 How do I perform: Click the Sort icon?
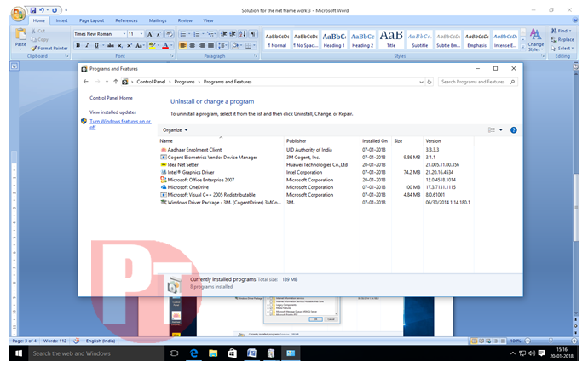[243, 34]
